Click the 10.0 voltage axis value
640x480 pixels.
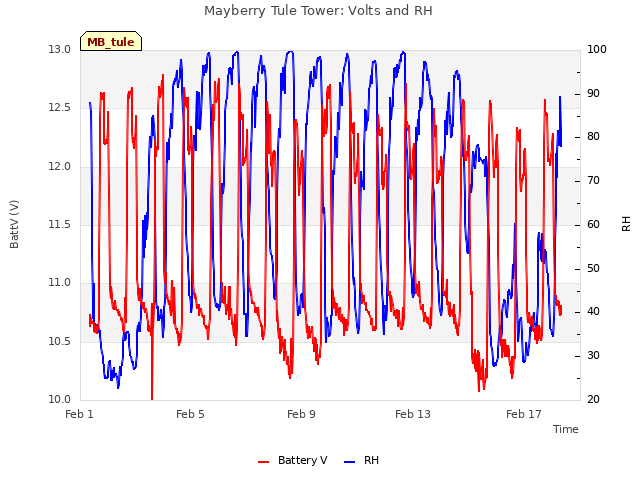tap(60, 399)
